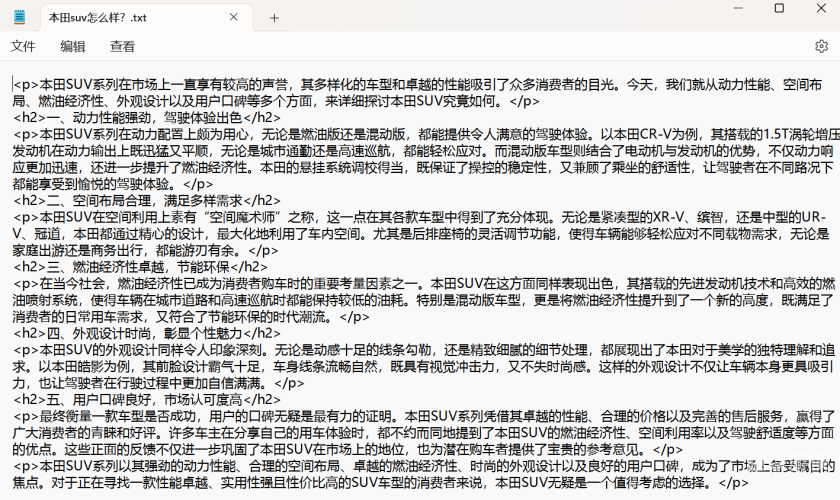Click the phrase 空间魔术师 in text
The width and height of the screenshot is (840, 500).
pyautogui.click(x=242, y=217)
